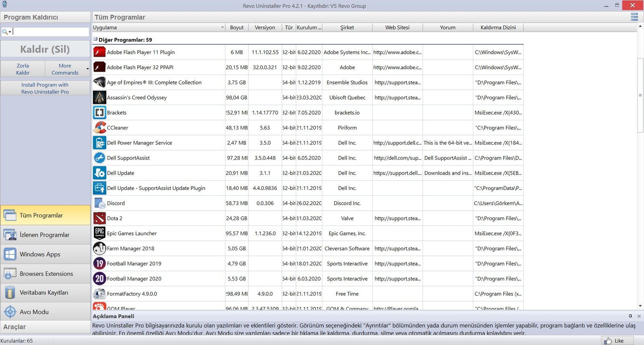
Task: Sort the list by Boyut column
Action: click(x=237, y=27)
